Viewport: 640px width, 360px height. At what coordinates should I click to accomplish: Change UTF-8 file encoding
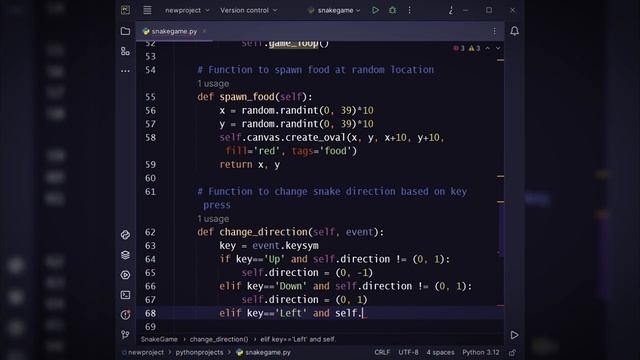point(408,352)
